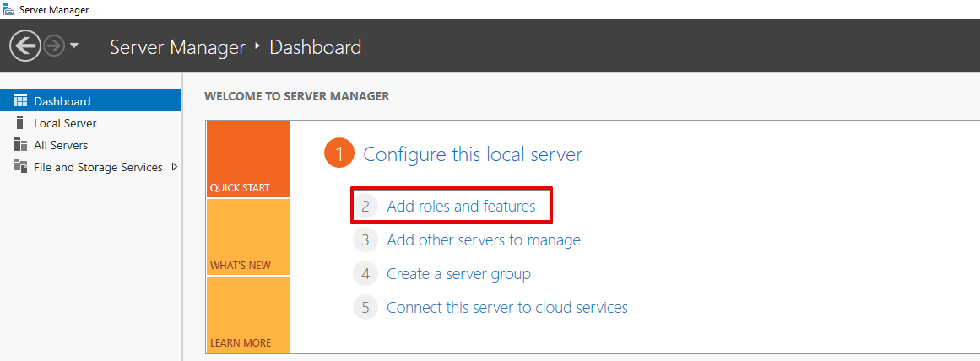Click Add roles and features link
Screen dimensions: 980x361
[x=461, y=206]
